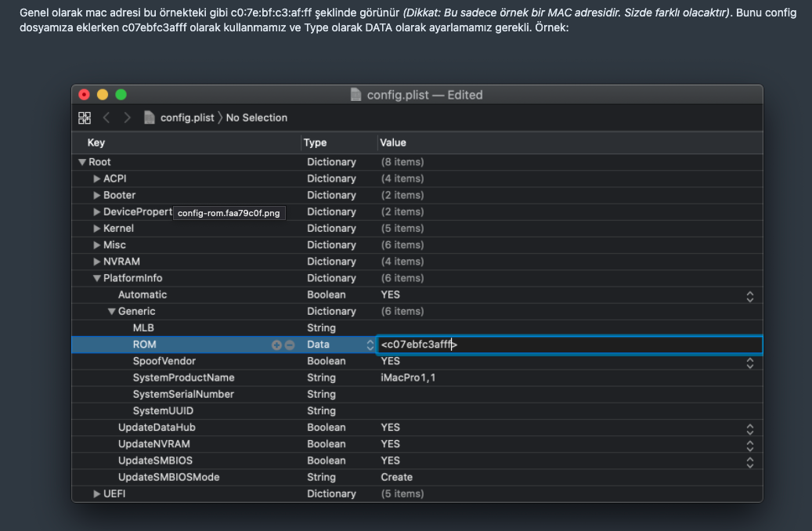Expand the ACPI dictionary
812x531 pixels.
97,179
